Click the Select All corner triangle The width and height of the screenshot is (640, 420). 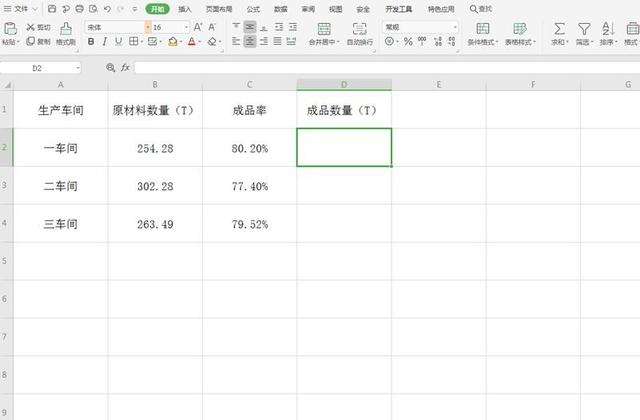coord(7,84)
